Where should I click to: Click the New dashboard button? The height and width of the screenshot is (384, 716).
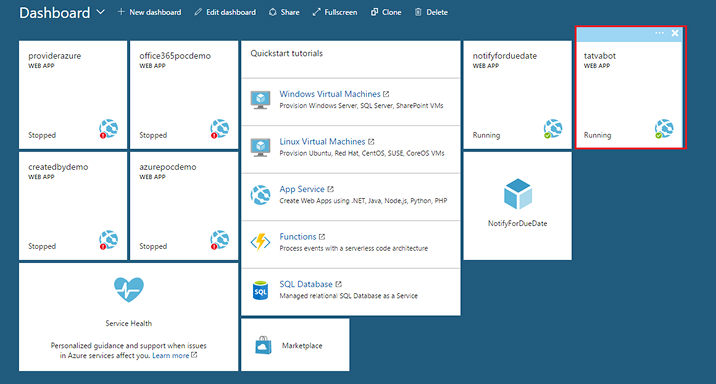coord(149,12)
